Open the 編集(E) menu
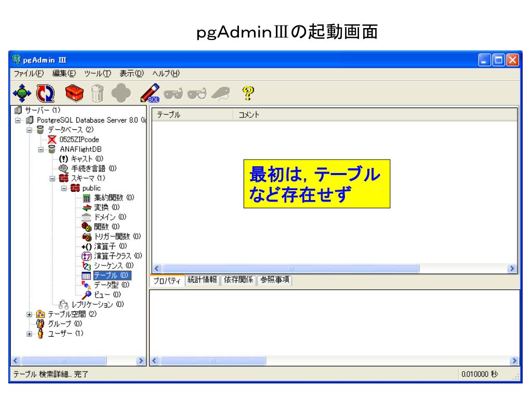 [64, 73]
